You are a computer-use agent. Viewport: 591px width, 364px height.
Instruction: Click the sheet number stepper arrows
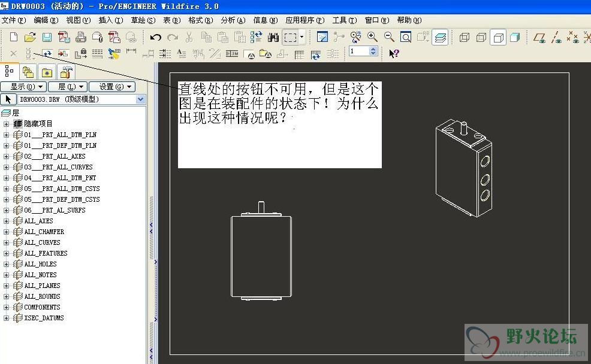coord(373,51)
